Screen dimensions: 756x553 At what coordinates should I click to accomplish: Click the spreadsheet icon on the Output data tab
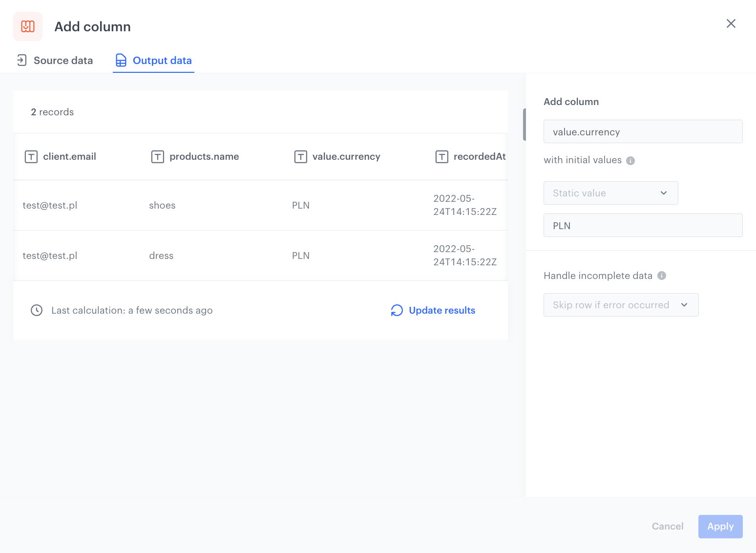tap(121, 60)
